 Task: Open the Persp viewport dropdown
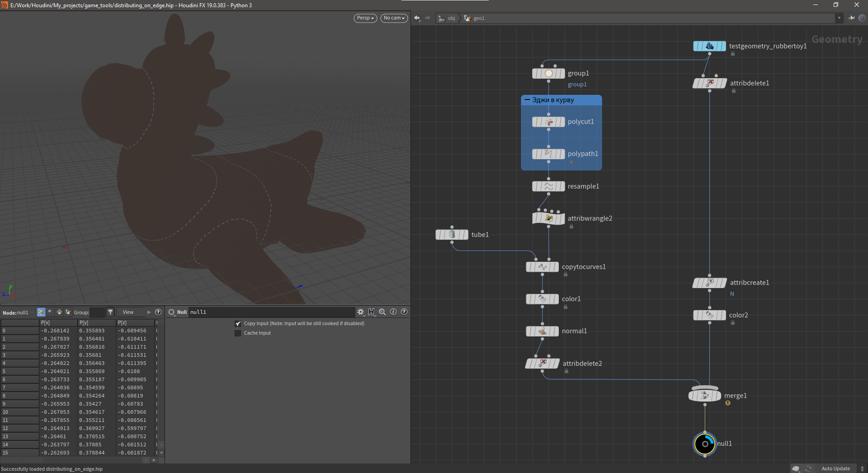(x=365, y=18)
